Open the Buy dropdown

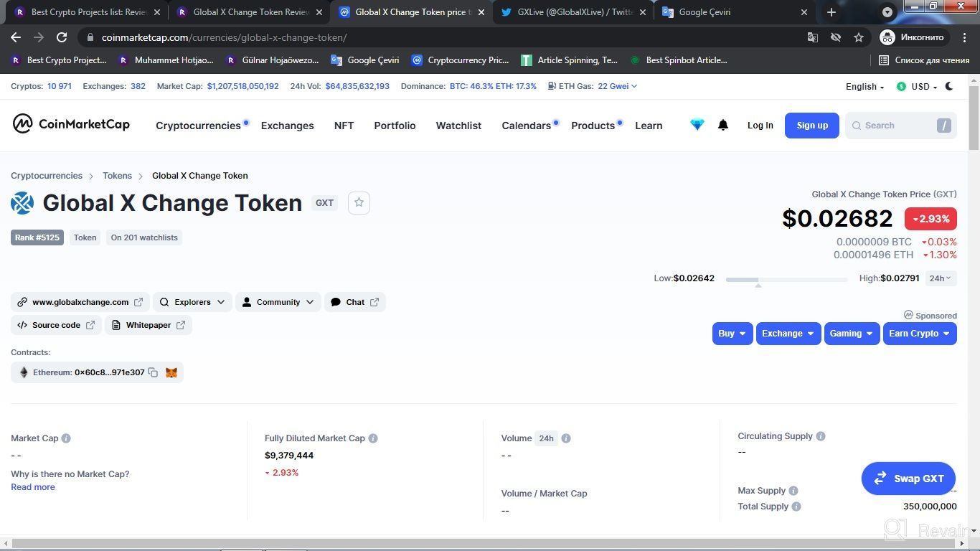click(x=732, y=334)
